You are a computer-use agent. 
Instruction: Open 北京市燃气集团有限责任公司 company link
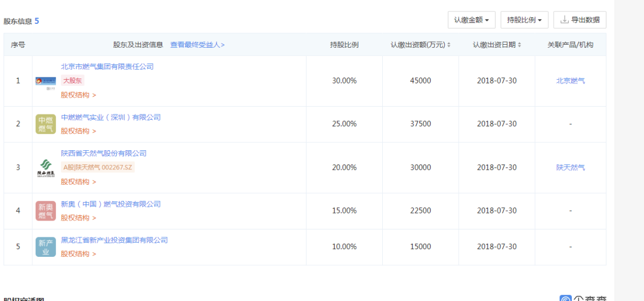click(x=107, y=67)
